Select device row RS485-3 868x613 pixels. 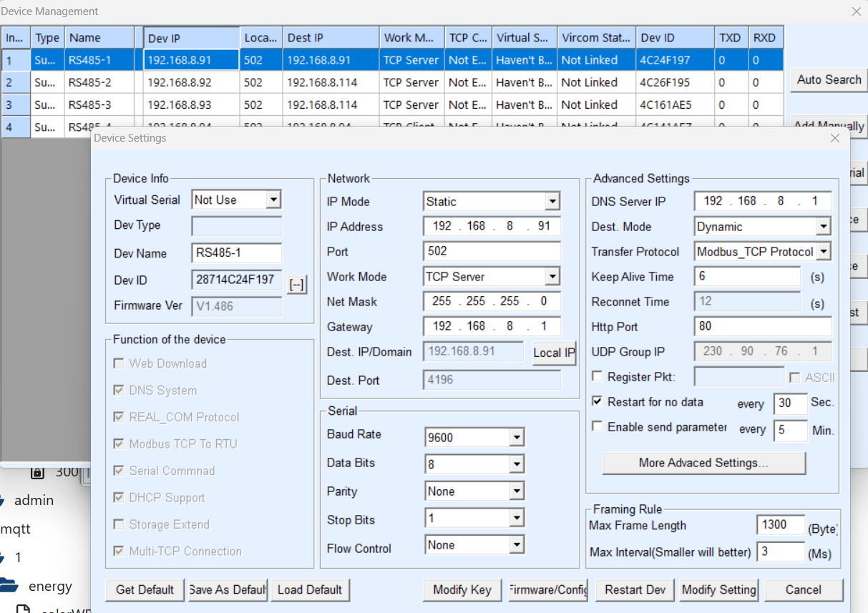[392, 104]
